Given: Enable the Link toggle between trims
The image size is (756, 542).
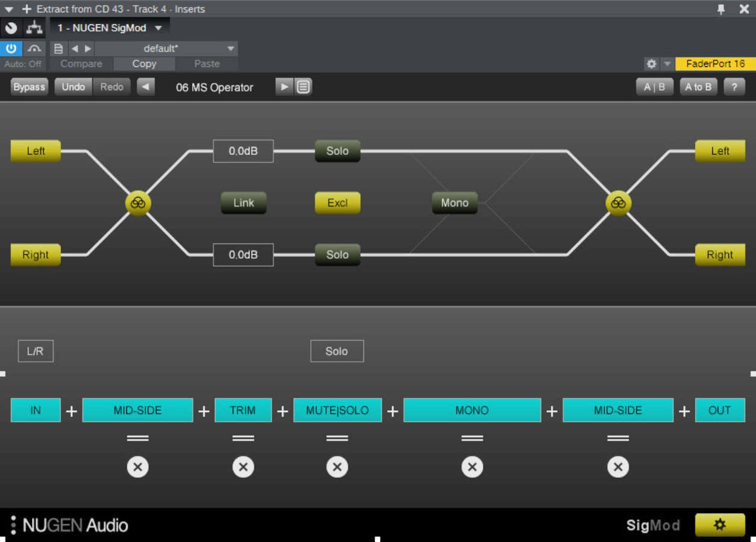Looking at the screenshot, I should coord(243,203).
